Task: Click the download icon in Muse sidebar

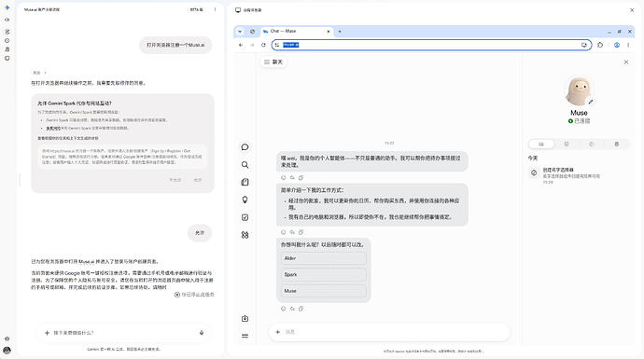Action: pos(245,318)
